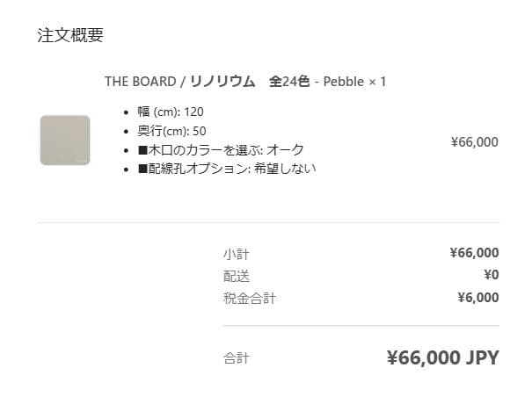Image resolution: width=532 pixels, height=397 pixels.
Task: Click the 合計 total label
Action: (x=237, y=358)
